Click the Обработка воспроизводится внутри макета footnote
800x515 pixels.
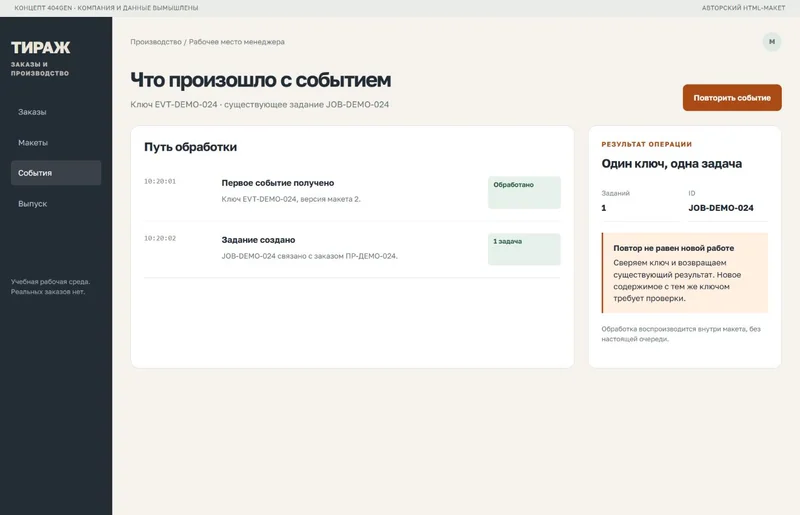pos(681,334)
